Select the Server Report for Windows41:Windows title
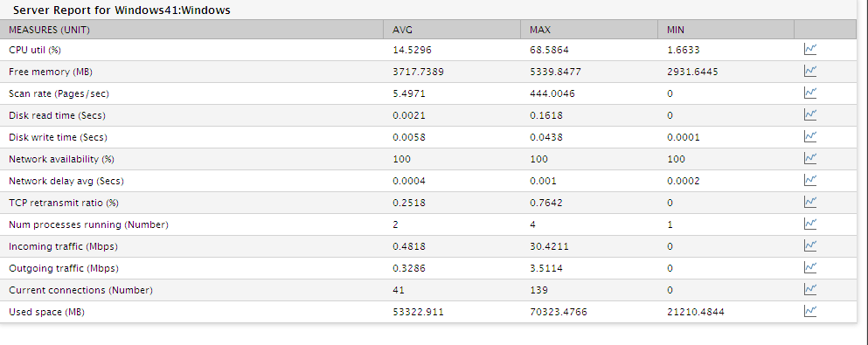This screenshot has height=345, width=868. point(122,10)
